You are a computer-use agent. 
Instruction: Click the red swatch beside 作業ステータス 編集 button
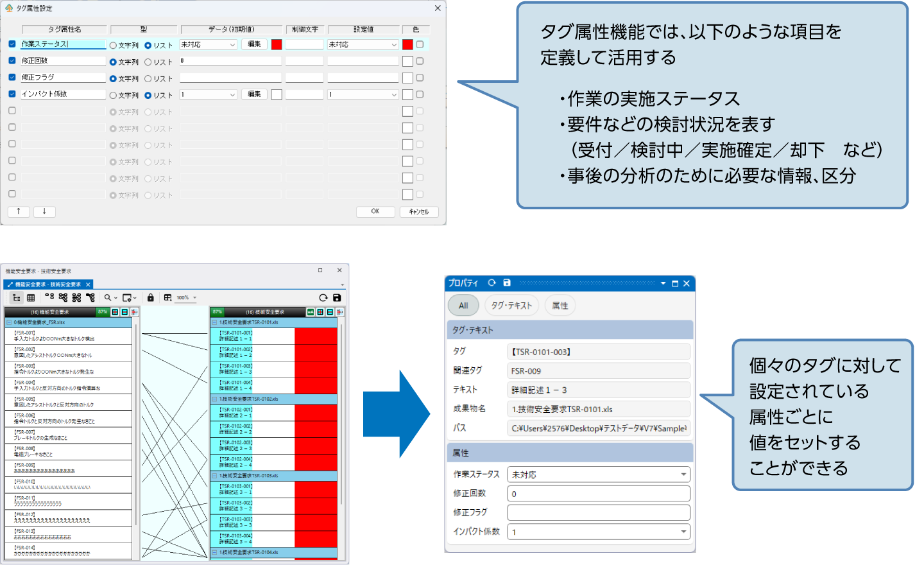pyautogui.click(x=277, y=44)
